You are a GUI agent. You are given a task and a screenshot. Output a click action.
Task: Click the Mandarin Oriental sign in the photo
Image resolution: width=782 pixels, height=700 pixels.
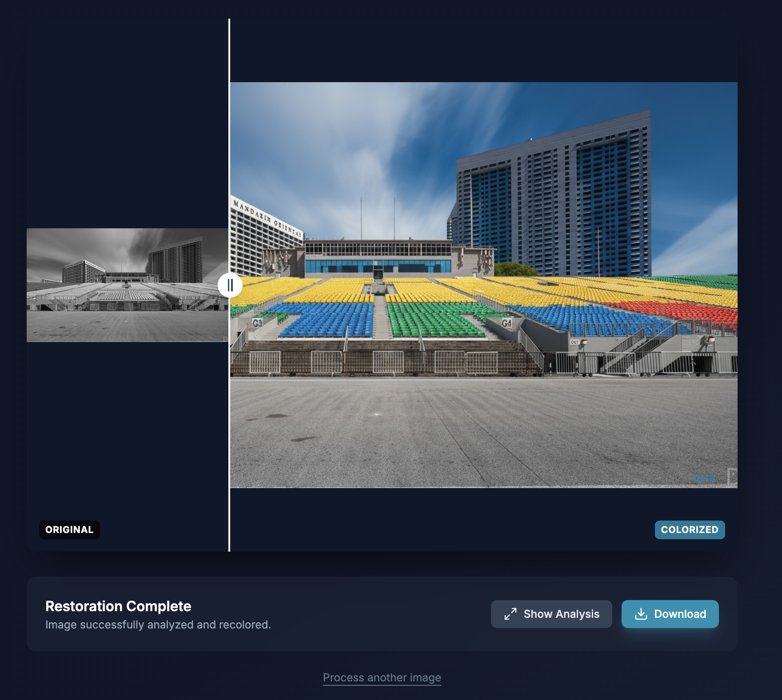click(x=267, y=218)
